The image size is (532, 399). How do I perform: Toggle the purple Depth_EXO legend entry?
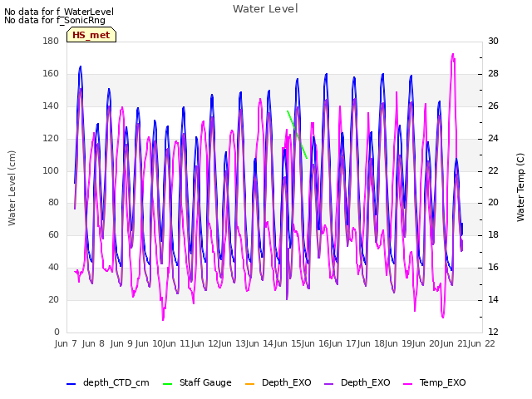(x=357, y=382)
